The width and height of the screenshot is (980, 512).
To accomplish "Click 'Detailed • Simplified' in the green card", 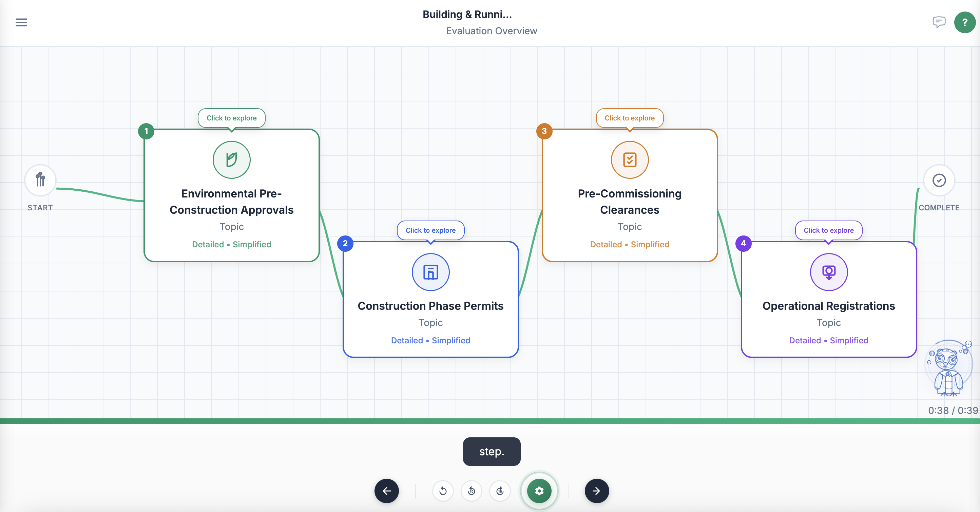I will point(231,244).
